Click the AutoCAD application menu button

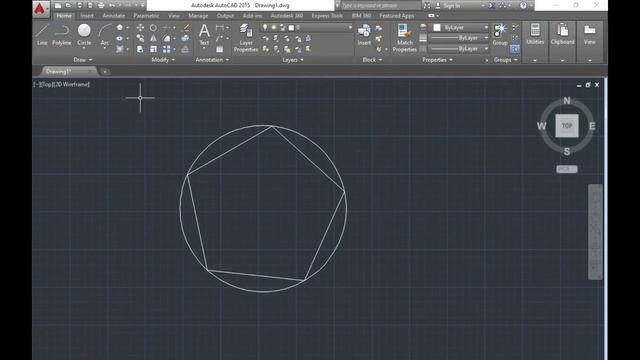pos(40,9)
